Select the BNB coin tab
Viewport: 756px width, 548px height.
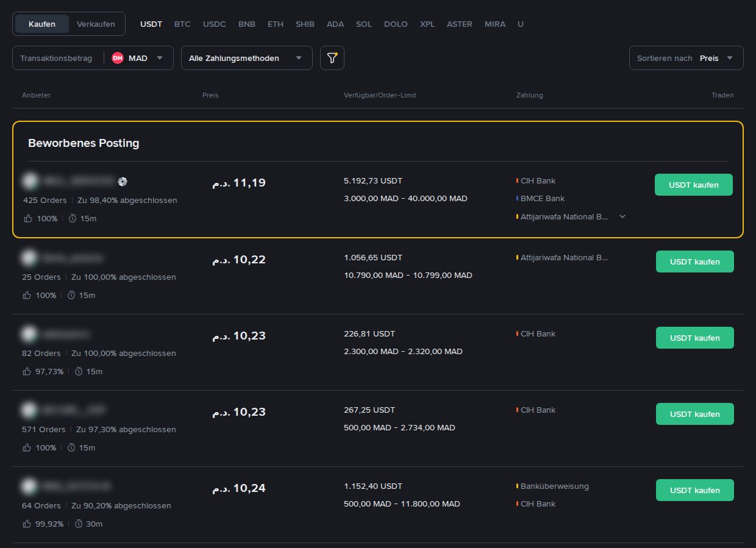pyautogui.click(x=247, y=24)
